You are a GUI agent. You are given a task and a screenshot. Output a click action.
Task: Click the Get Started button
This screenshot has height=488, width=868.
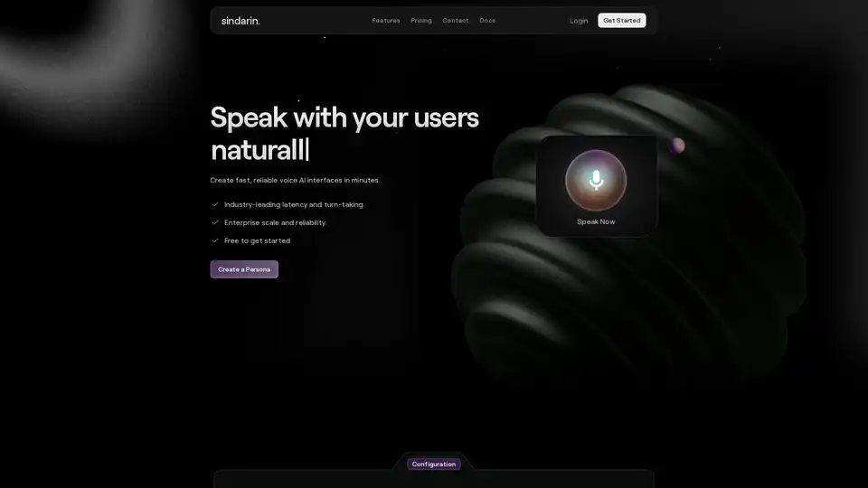(x=622, y=21)
